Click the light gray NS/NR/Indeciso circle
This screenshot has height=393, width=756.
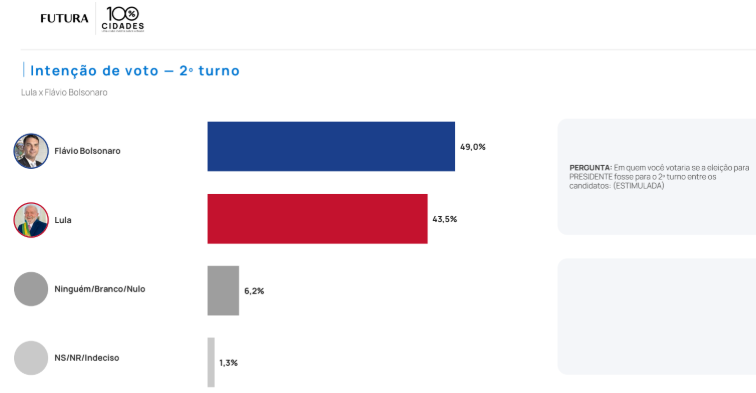tap(31, 358)
